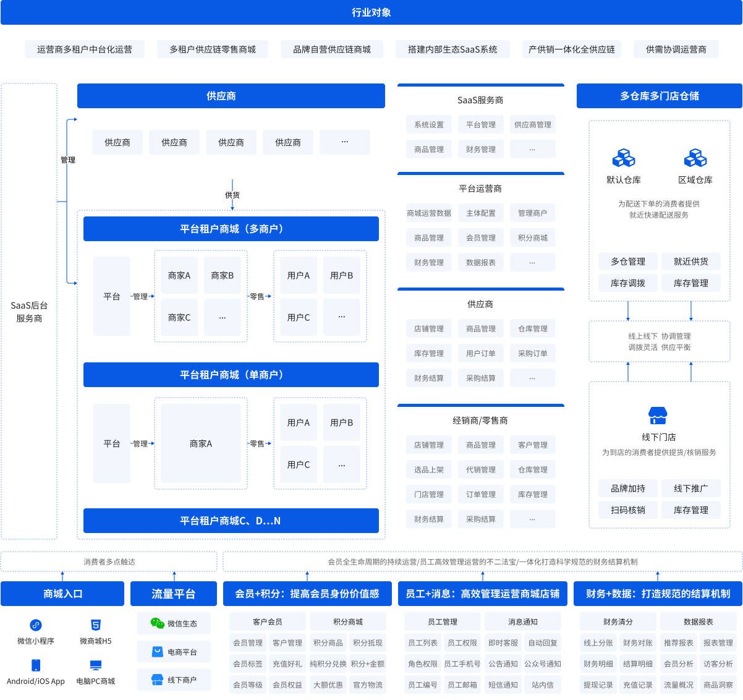
Task: Click the 微信小程序 icon
Action: pos(36,625)
